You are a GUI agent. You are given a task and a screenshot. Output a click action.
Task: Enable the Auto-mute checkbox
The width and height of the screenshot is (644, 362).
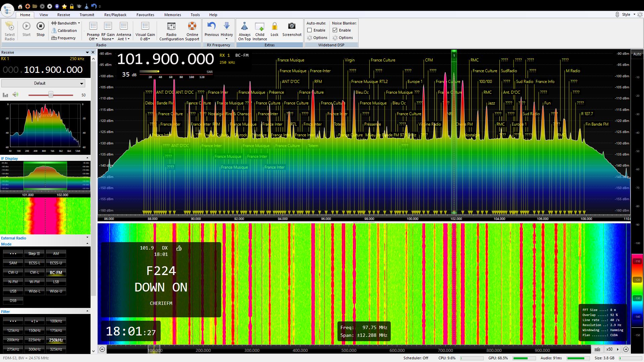[310, 30]
